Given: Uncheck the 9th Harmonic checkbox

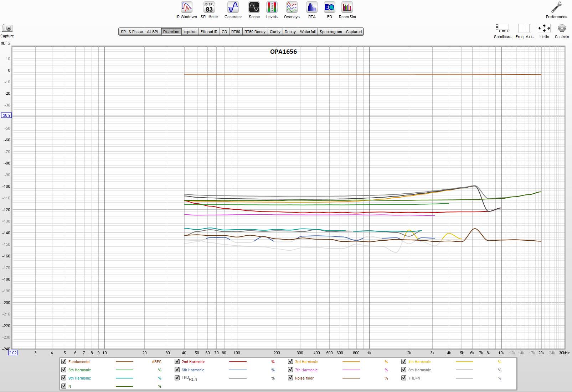Looking at the screenshot, I should coord(64,378).
